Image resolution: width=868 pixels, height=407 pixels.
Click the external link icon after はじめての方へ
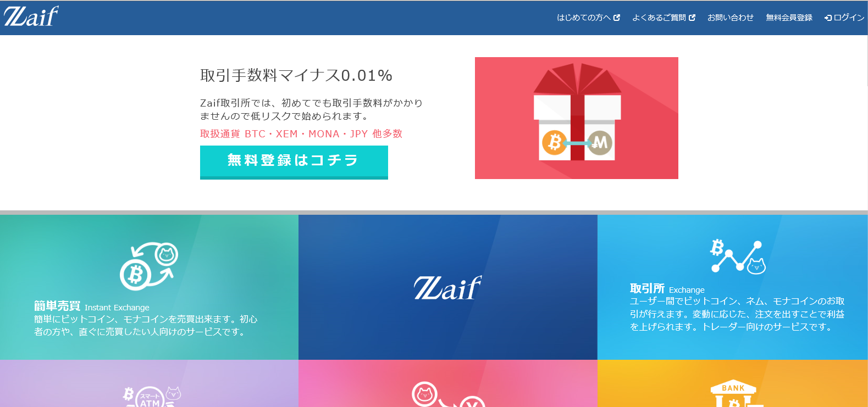pyautogui.click(x=617, y=18)
